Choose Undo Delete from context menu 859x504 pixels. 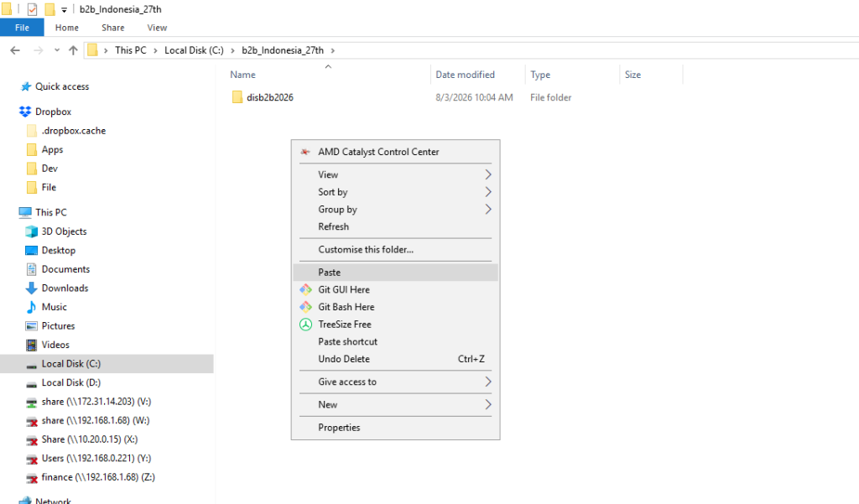coord(395,360)
